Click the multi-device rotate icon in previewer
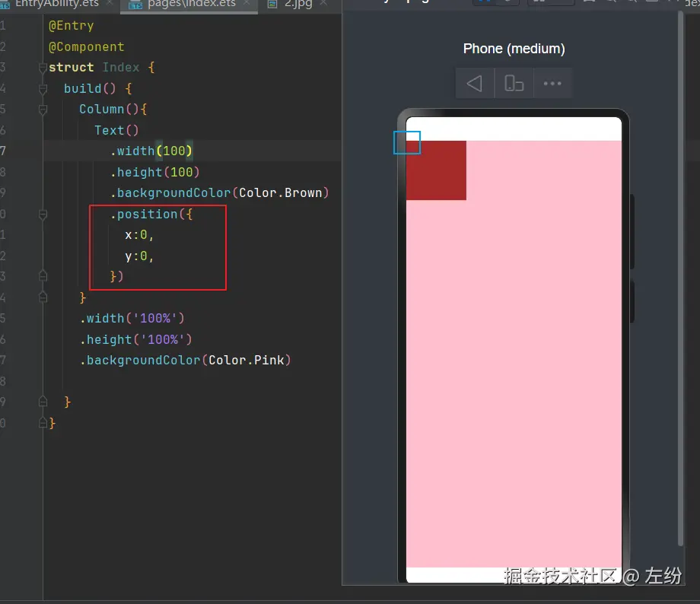 (514, 84)
